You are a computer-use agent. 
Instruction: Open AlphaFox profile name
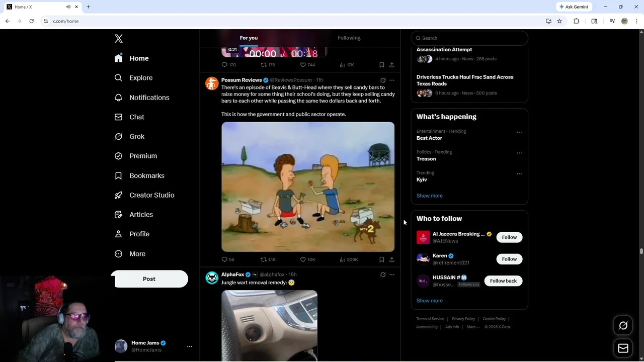232,275
